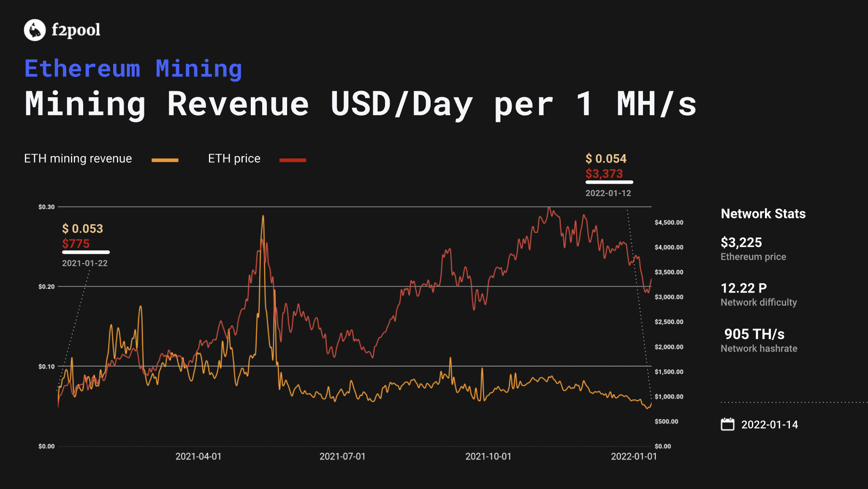Click the calendar icon beside 2022-01-14
This screenshot has width=868, height=489.
(x=727, y=424)
